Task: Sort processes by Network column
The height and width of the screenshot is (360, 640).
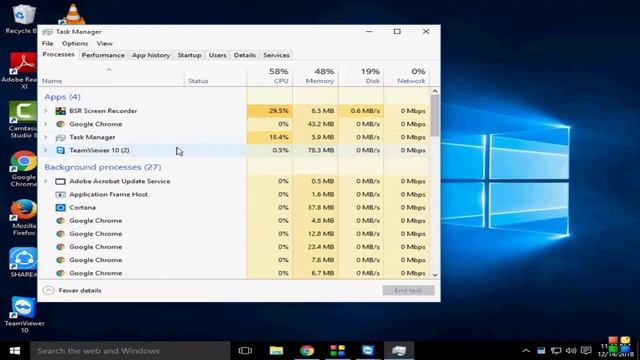Action: [x=407, y=76]
